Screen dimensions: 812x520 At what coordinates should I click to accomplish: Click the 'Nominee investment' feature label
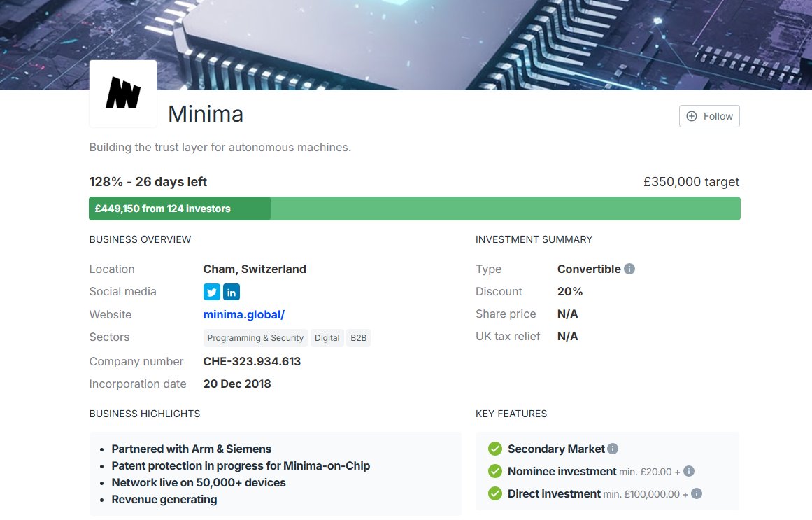562,471
